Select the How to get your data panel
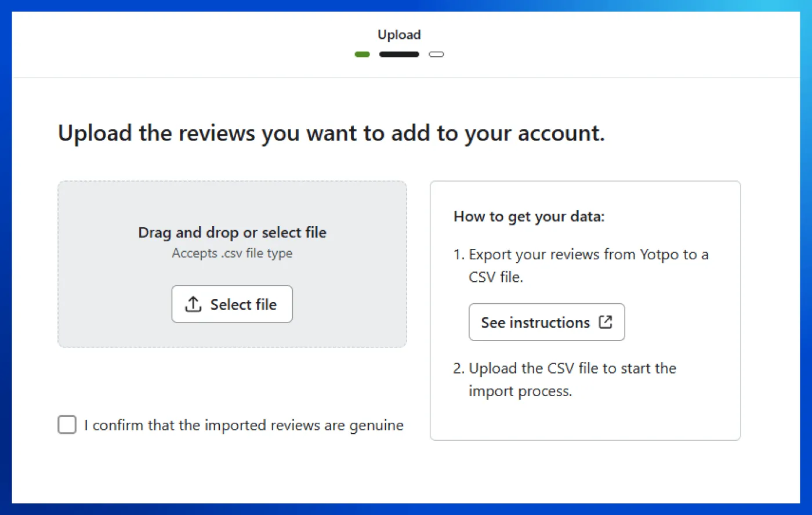The width and height of the screenshot is (812, 515). [585, 310]
